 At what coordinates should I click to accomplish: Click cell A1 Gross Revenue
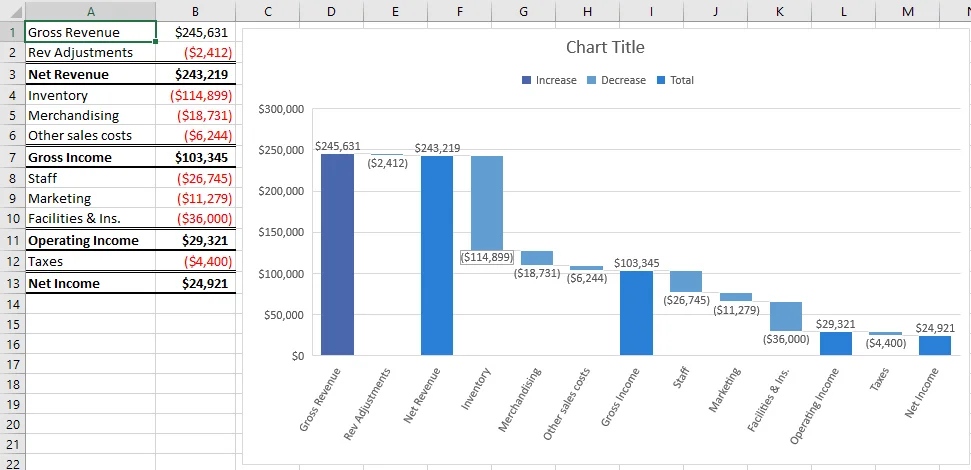90,32
